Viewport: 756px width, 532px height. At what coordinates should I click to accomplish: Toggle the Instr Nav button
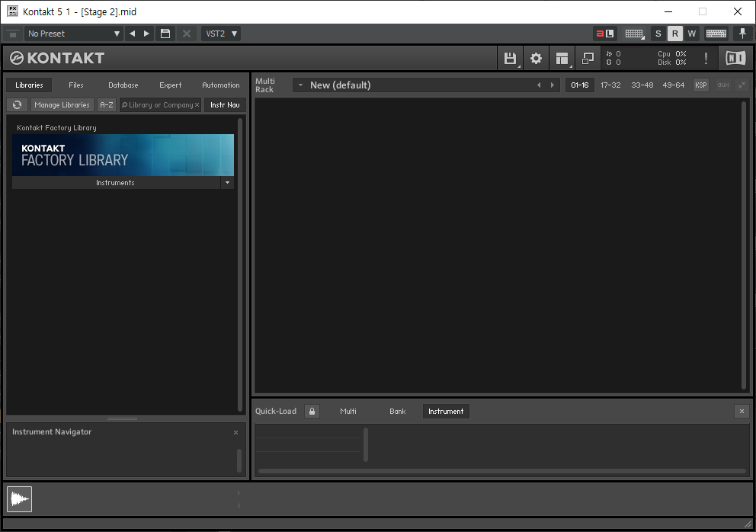point(225,104)
